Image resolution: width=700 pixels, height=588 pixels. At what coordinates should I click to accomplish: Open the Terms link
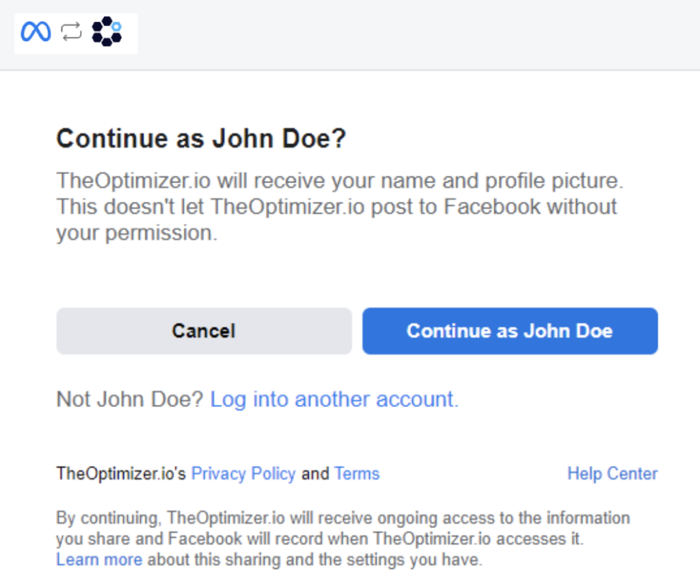357,473
